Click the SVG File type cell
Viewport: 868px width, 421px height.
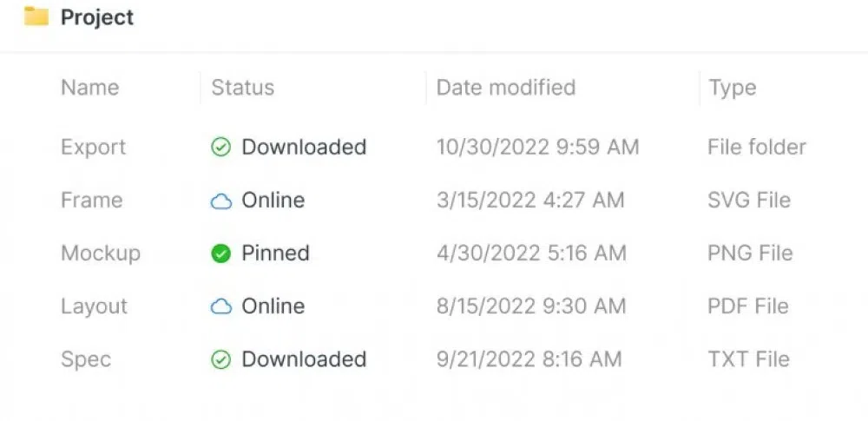(748, 201)
